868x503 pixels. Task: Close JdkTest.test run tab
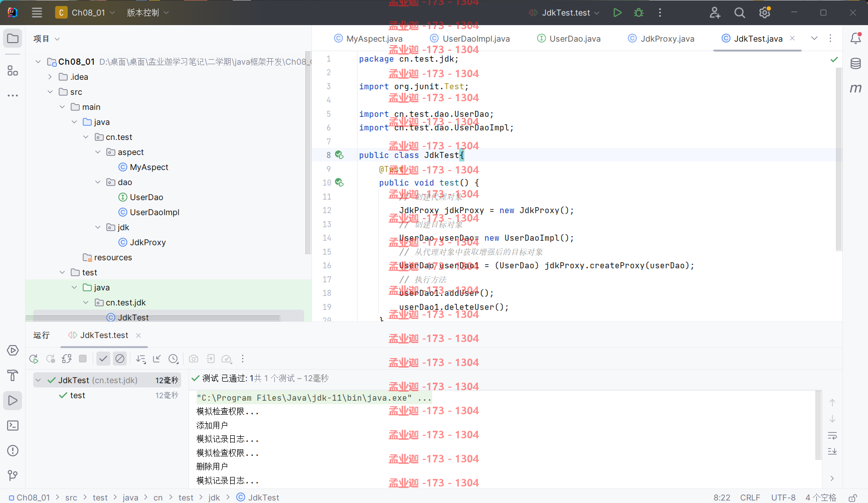(x=138, y=335)
